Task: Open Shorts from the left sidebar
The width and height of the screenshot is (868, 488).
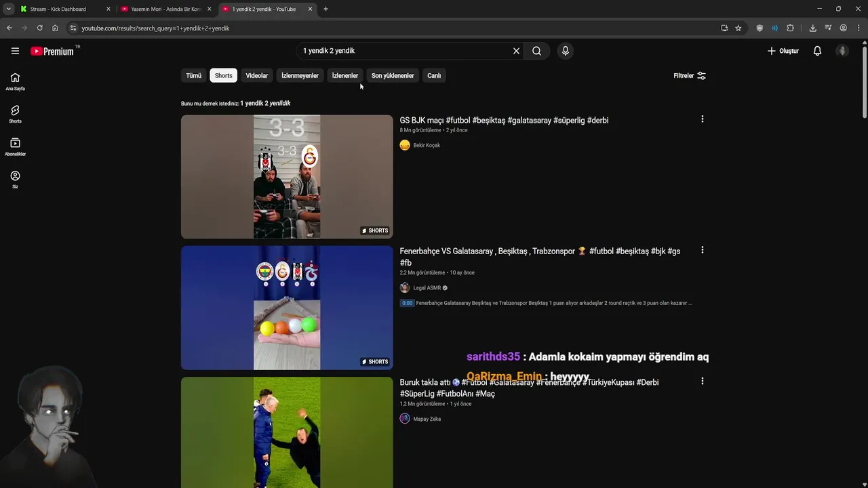Action: [x=15, y=114]
